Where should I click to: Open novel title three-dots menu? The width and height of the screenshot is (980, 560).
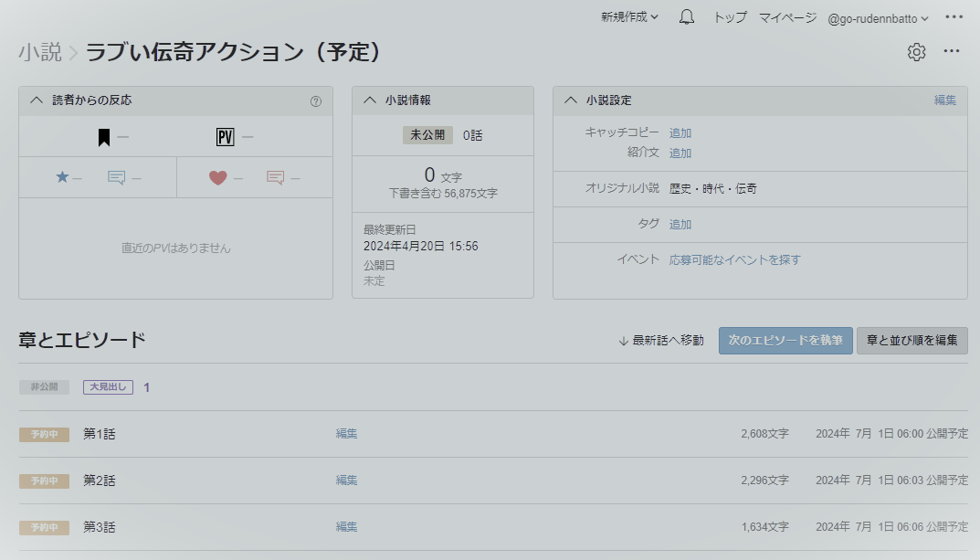click(952, 52)
